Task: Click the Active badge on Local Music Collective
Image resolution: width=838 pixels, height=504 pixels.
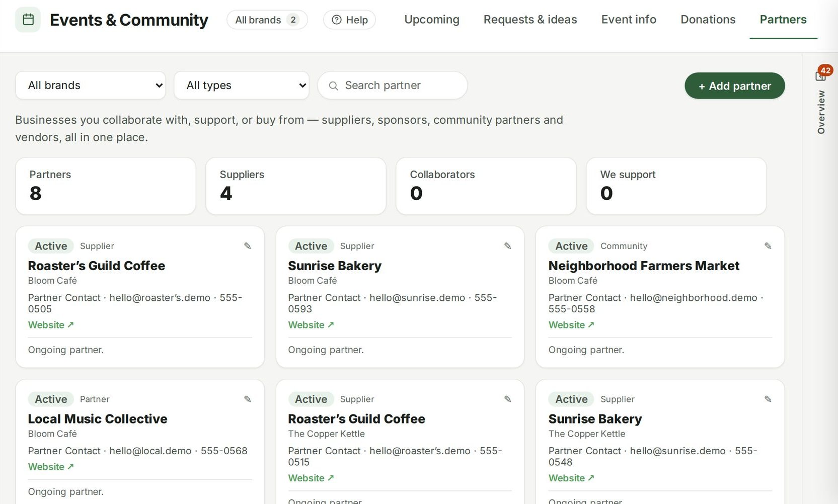Action: pyautogui.click(x=51, y=399)
